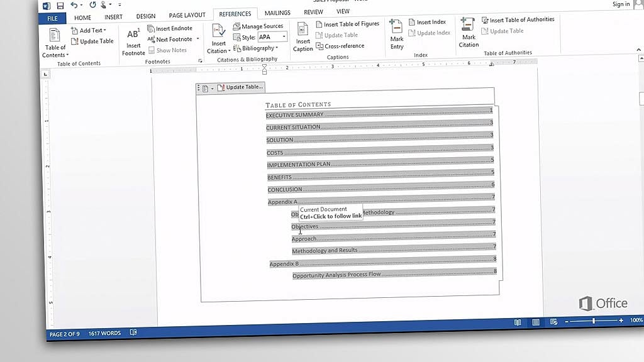Click Insert Index
This screenshot has width=644, height=362.
point(427,22)
